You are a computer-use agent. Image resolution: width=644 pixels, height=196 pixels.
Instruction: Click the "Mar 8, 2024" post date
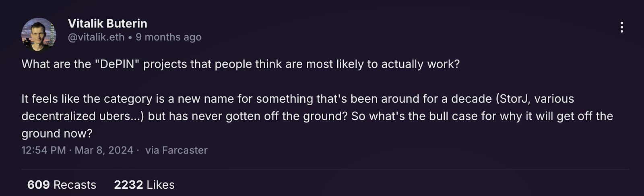pyautogui.click(x=104, y=150)
